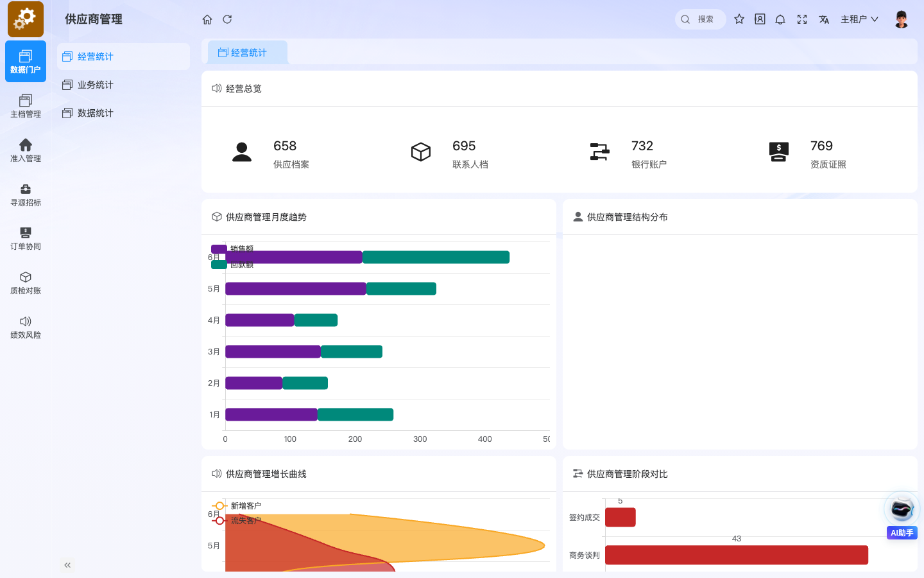Refresh the page with reload icon
The image size is (924, 578).
click(227, 19)
